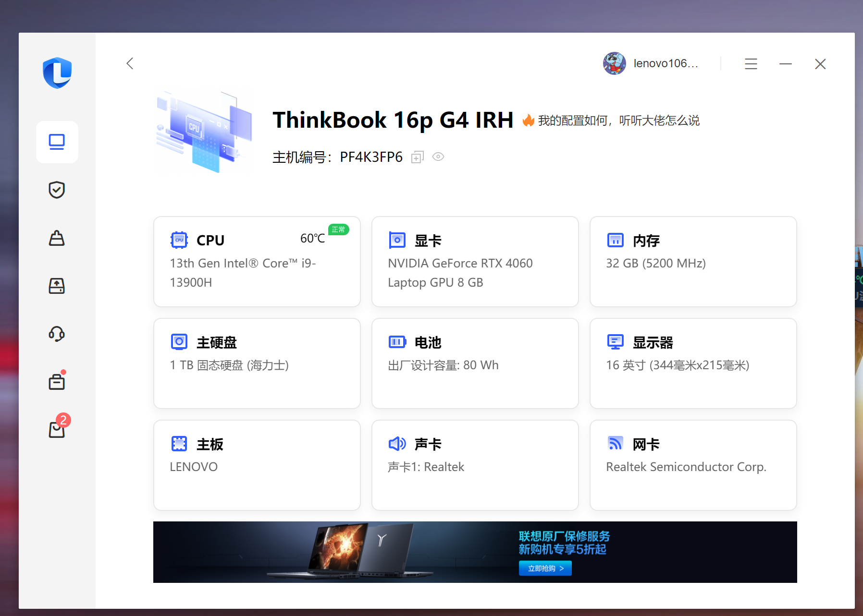The height and width of the screenshot is (616, 863).
Task: Click the 正常 status badge on CPU
Action: [338, 229]
